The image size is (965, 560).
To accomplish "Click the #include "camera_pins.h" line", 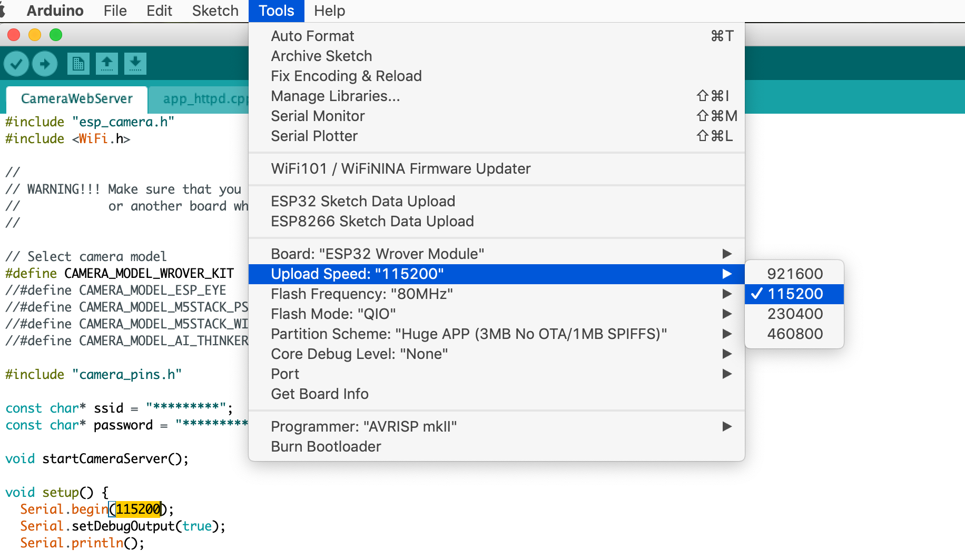I will pos(93,374).
